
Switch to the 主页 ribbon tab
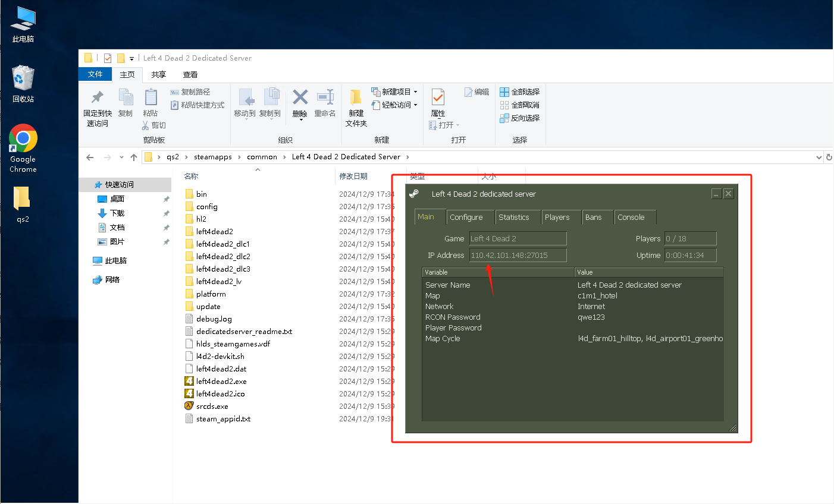[127, 75]
